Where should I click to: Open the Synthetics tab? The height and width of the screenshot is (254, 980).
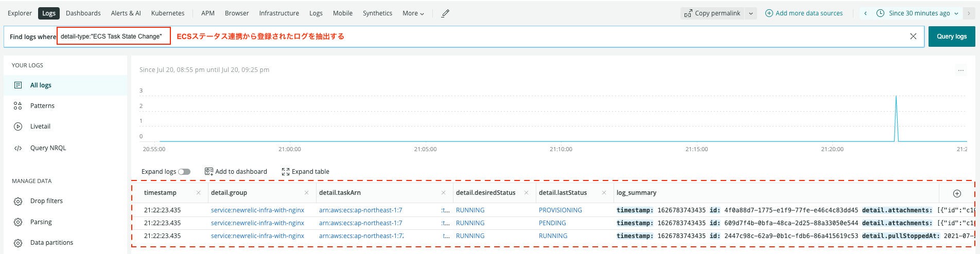pos(377,13)
